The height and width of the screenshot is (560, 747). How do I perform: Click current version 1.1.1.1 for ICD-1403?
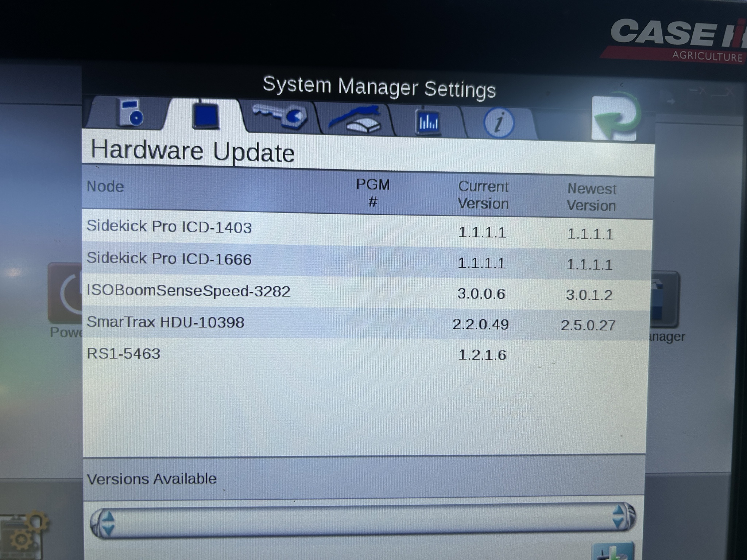pos(482,232)
